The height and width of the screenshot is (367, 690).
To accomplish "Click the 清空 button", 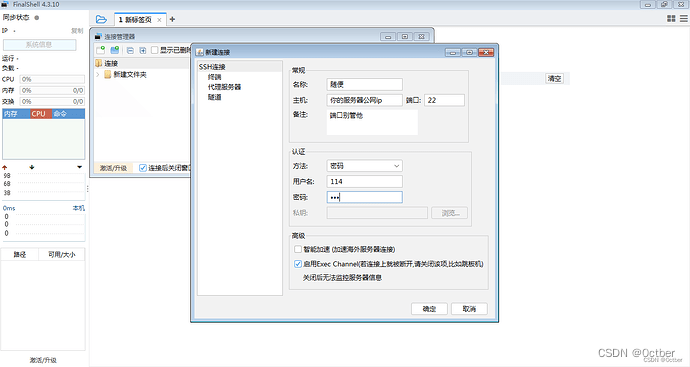I will click(x=554, y=79).
